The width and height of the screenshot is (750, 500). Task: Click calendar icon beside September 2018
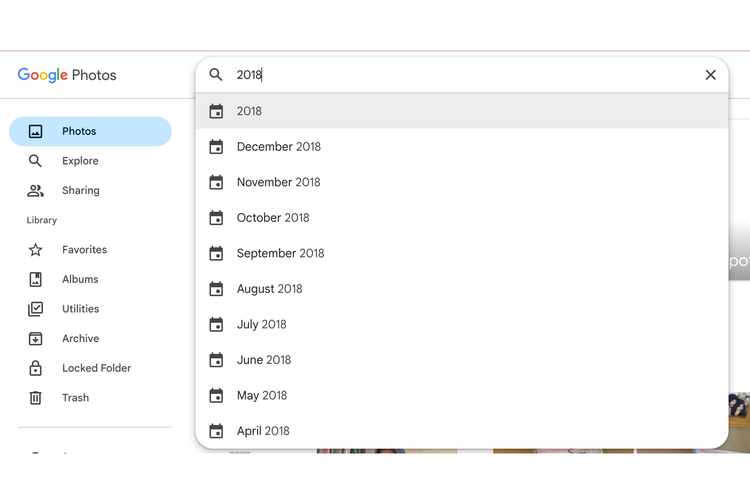(x=216, y=254)
